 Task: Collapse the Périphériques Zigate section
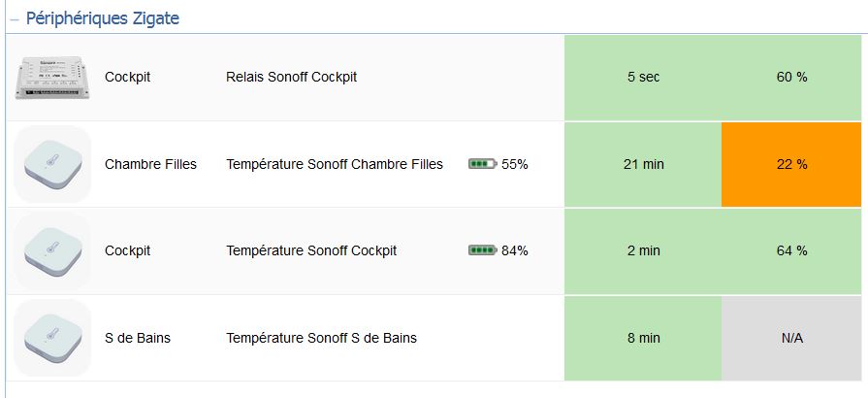tap(15, 18)
